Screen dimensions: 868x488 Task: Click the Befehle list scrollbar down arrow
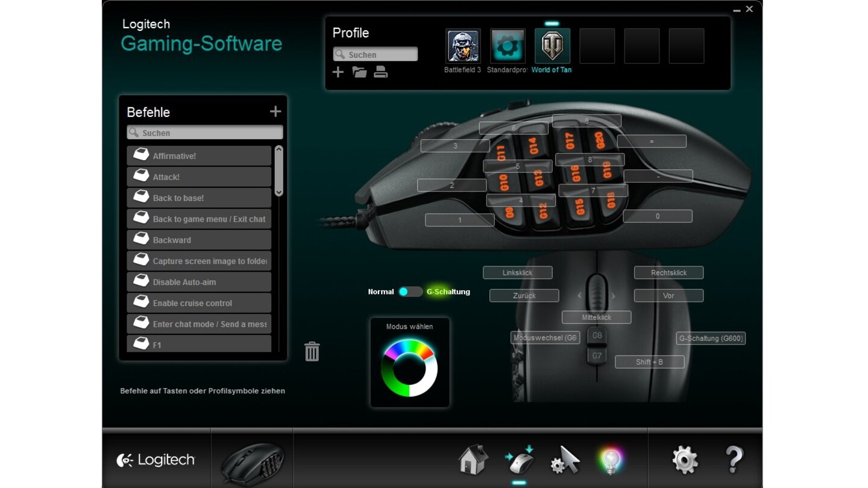278,192
